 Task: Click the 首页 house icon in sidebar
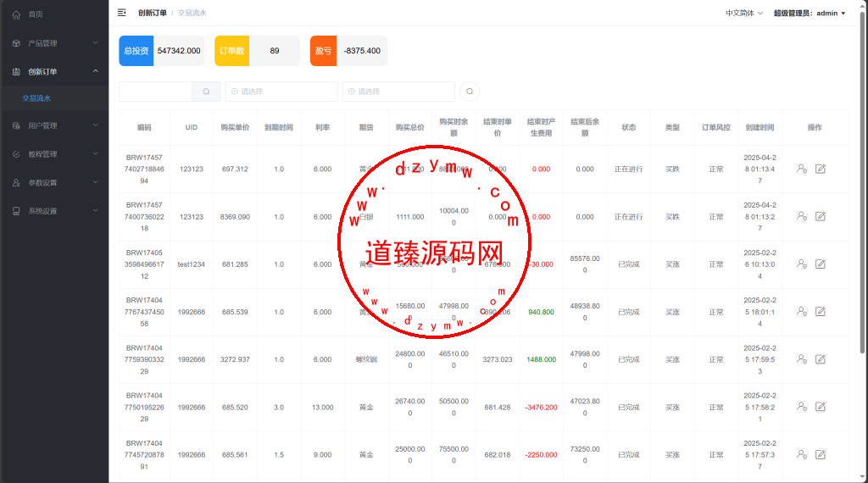point(16,15)
